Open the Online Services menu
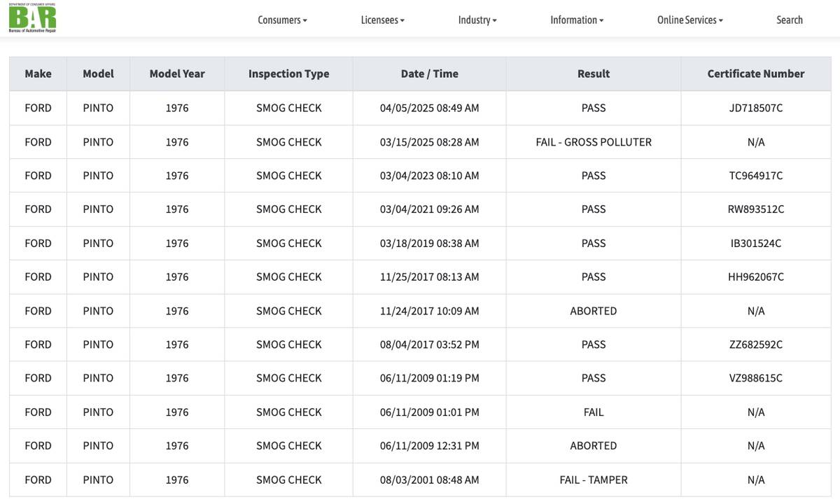Screen dimensions: 840x504 (x=689, y=20)
